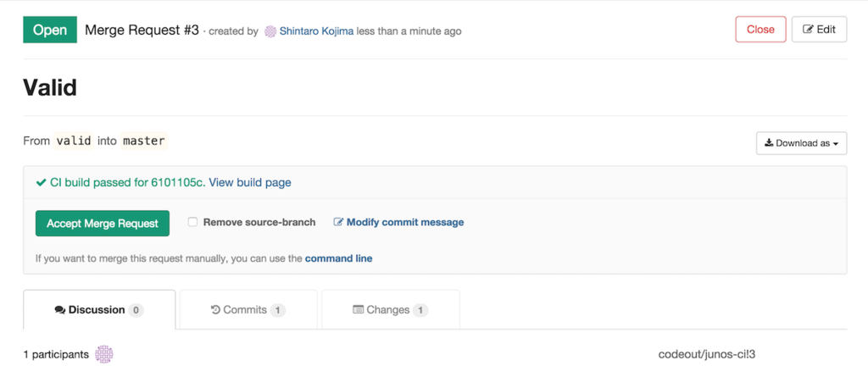This screenshot has height=377, width=868.
Task: Click the author avatar next to Shintaro Kojima
Action: click(270, 31)
